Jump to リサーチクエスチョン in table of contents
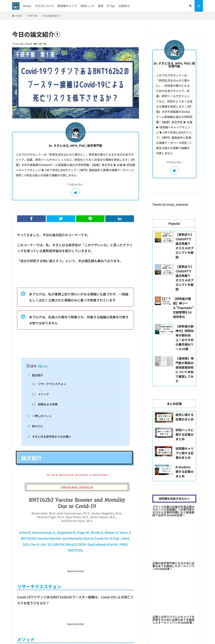Image resolution: width=215 pixels, height=644 pixels. click(52, 384)
